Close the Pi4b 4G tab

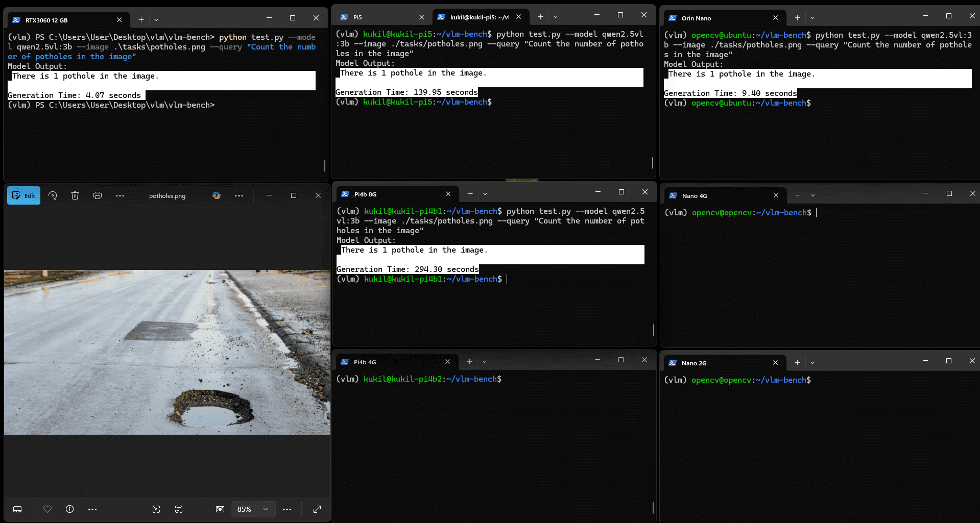tap(447, 361)
